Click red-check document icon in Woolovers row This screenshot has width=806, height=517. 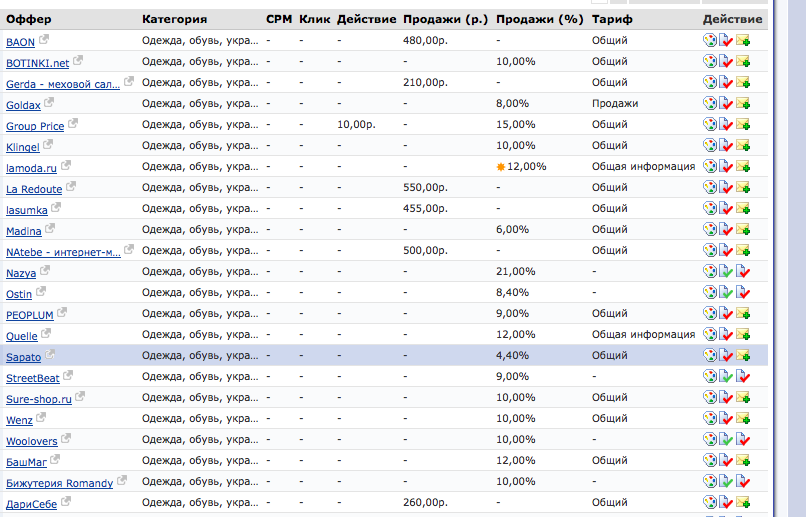pos(743,439)
